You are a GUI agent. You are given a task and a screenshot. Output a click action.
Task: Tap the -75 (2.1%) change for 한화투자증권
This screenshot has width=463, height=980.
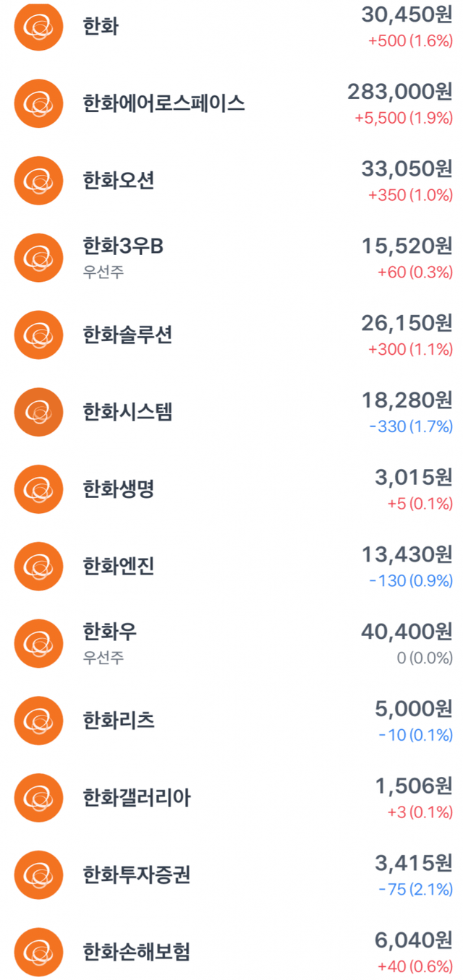(x=415, y=890)
